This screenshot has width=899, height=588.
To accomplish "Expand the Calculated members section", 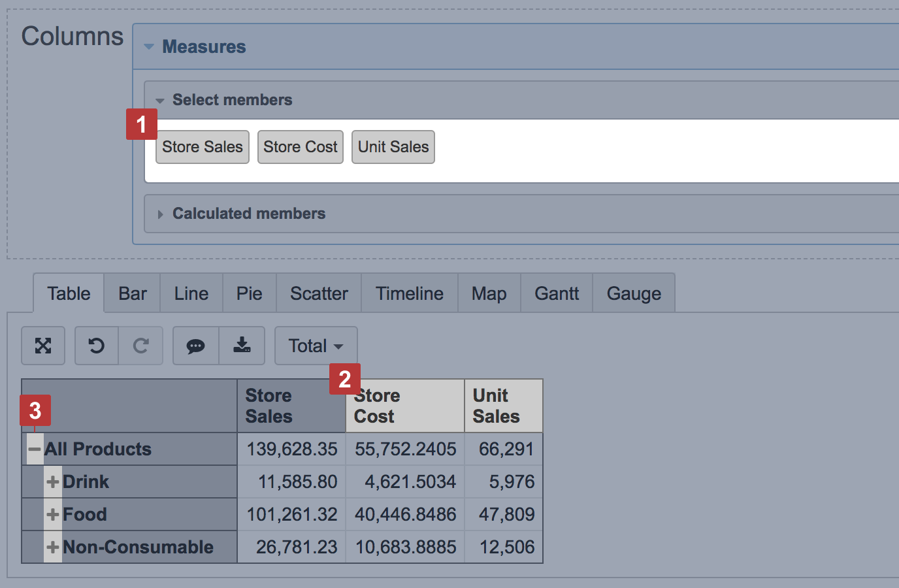I will click(x=160, y=214).
